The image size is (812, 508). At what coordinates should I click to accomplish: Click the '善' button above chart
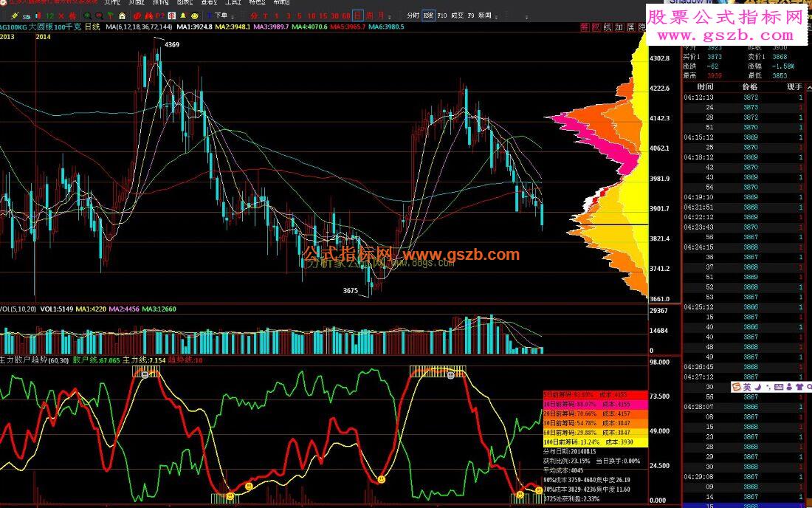585,27
